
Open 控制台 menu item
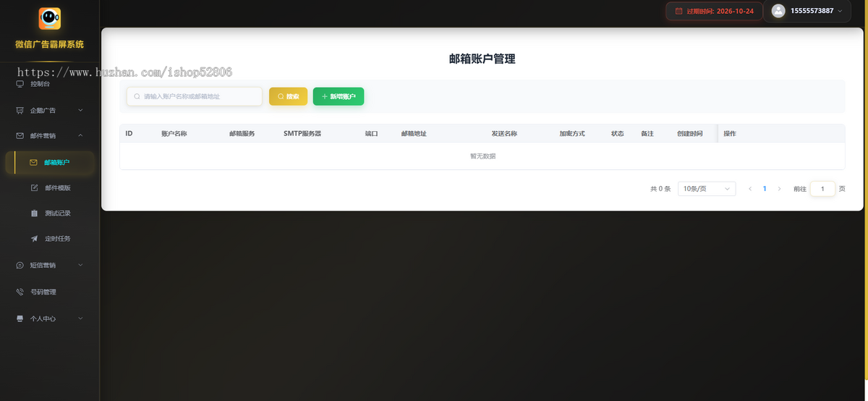point(50,84)
